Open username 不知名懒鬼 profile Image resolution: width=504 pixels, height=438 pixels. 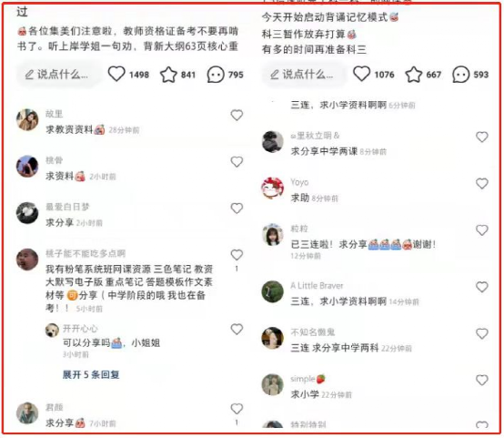(313, 332)
